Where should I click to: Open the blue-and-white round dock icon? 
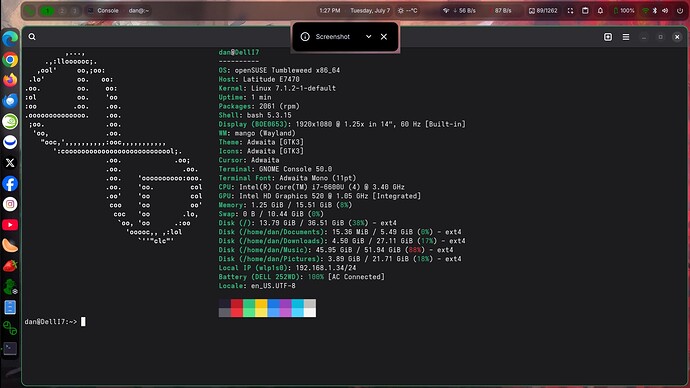10,142
